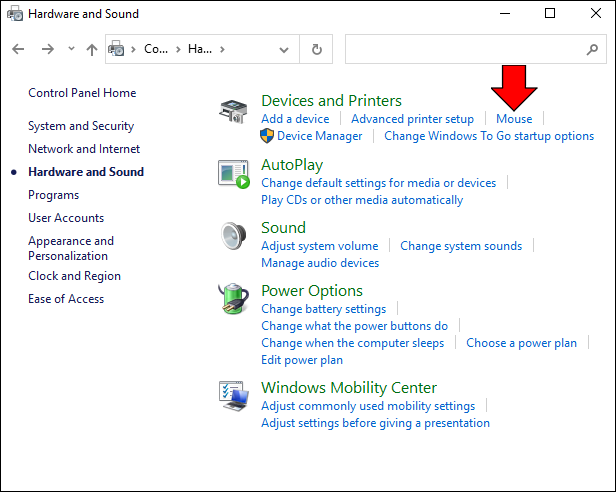The height and width of the screenshot is (492, 616).
Task: Select System and Security in sidebar
Action: (x=80, y=126)
